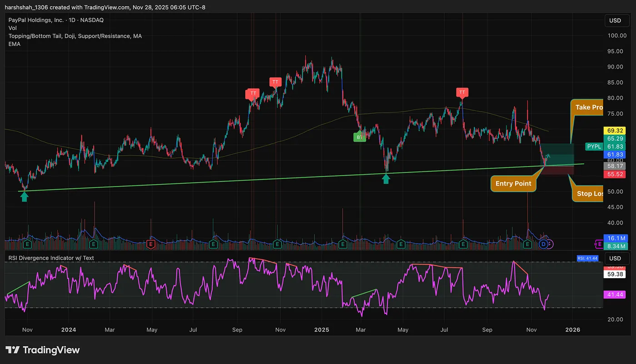Image resolution: width=636 pixels, height=364 pixels.
Task: Click the blue 61.83 price label
Action: tap(615, 155)
